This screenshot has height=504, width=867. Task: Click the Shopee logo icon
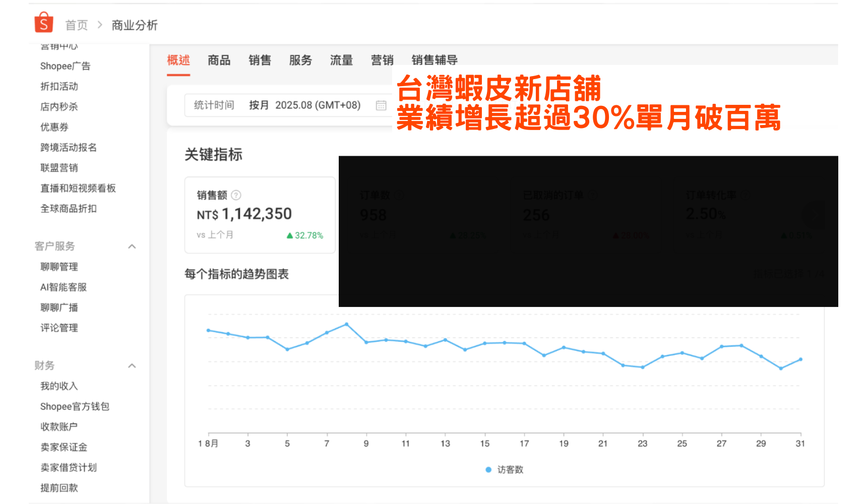[x=44, y=23]
